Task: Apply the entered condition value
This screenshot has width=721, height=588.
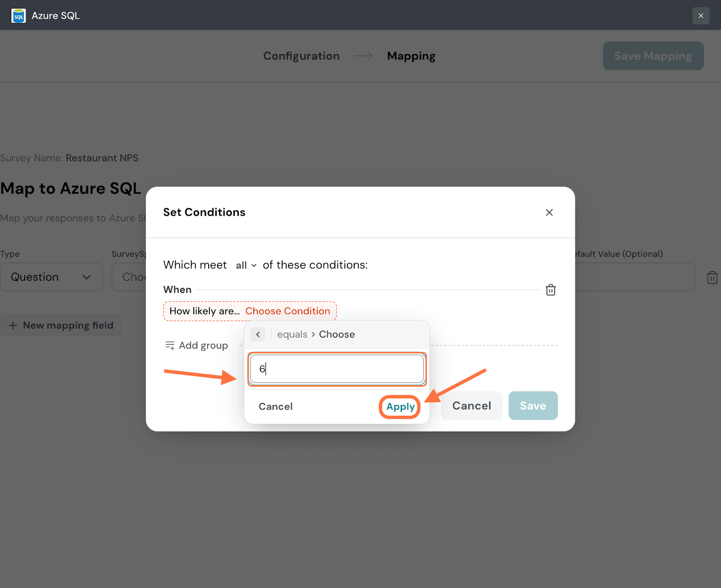Action: 400,407
